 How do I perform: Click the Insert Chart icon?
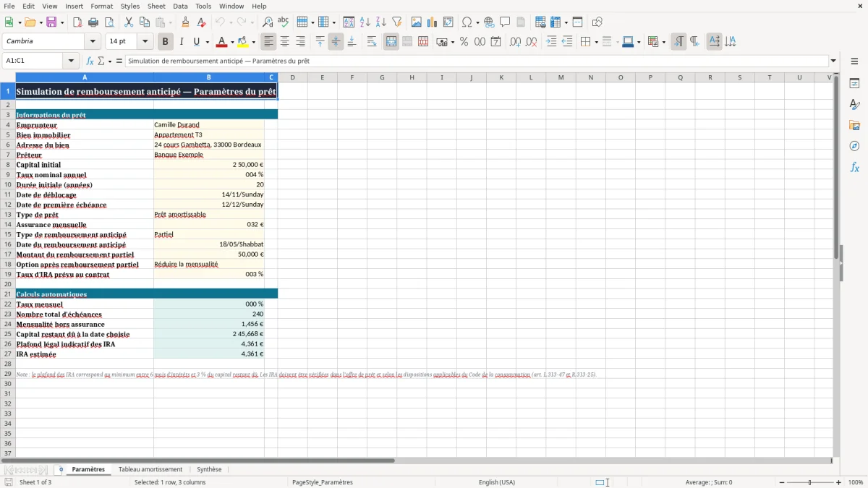tap(433, 22)
